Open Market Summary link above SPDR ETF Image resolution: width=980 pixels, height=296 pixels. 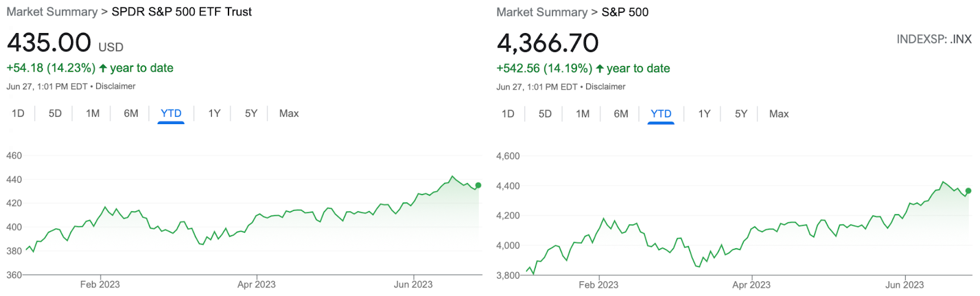click(x=52, y=12)
